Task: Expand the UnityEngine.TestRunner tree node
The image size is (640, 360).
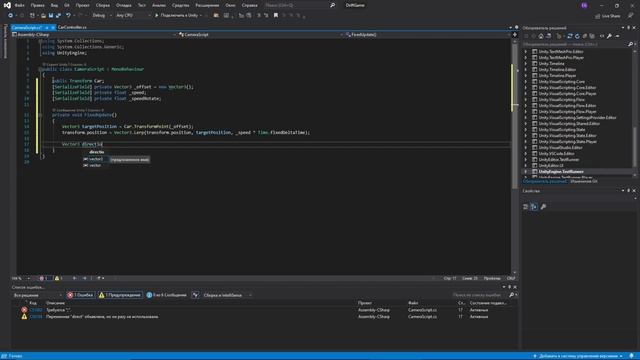Action: click(526, 172)
